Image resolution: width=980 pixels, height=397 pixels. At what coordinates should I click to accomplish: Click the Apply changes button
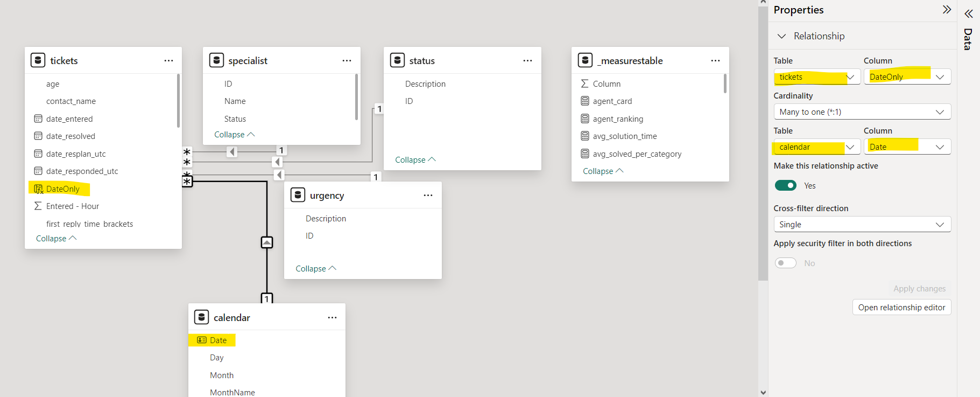(x=919, y=289)
